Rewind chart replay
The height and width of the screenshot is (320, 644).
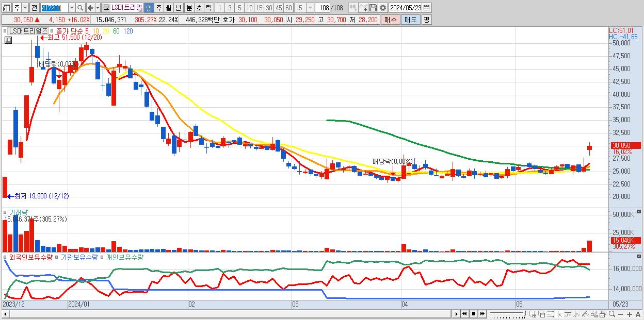pos(464,314)
